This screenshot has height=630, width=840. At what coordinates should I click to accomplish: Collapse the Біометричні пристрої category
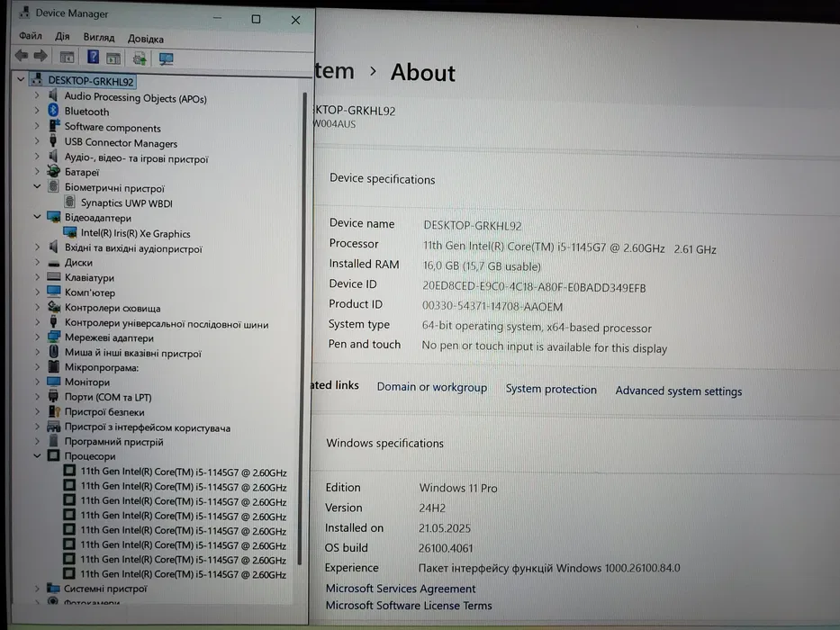click(x=37, y=186)
